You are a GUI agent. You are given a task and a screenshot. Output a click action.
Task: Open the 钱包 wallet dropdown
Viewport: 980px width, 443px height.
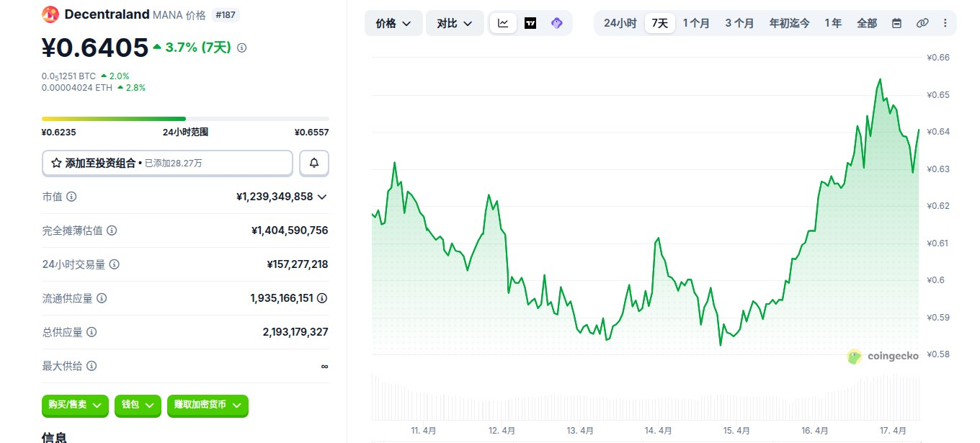pos(138,406)
